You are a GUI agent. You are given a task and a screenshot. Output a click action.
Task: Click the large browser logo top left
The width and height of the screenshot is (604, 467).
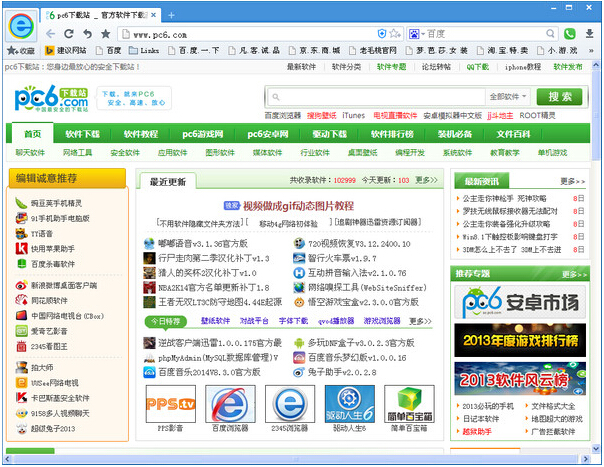click(21, 27)
